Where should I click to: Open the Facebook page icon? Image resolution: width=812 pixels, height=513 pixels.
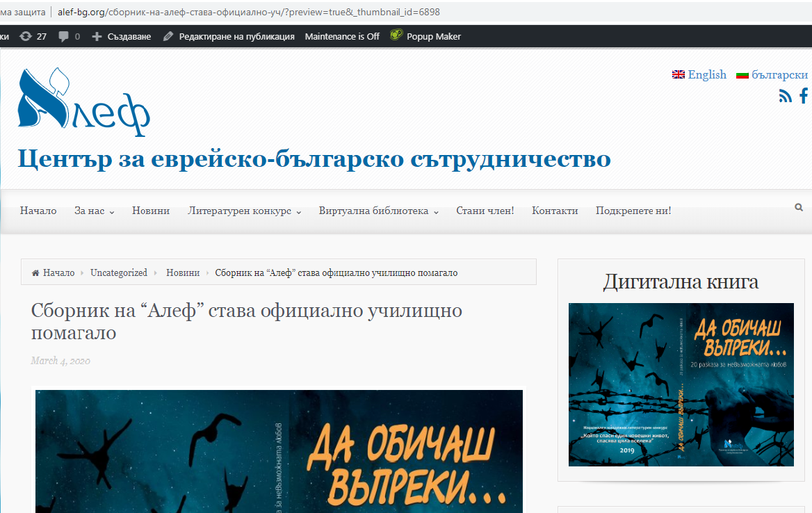pyautogui.click(x=804, y=97)
